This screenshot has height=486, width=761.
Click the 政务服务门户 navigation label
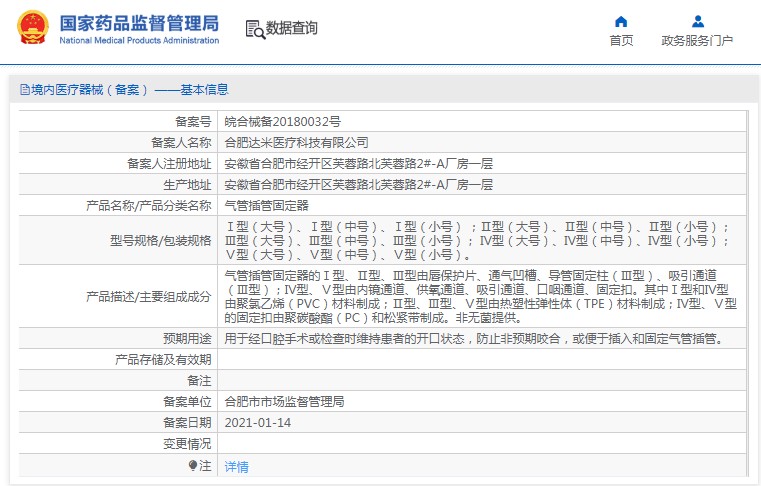pyautogui.click(x=697, y=40)
